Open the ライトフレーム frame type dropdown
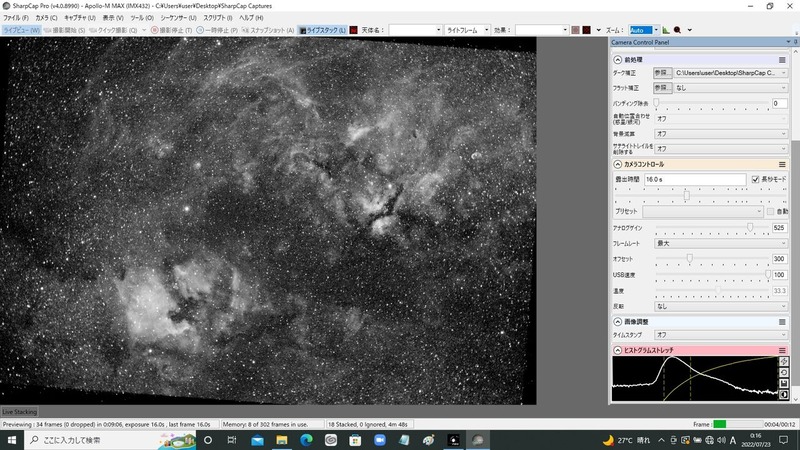Image resolution: width=800 pixels, height=450 pixels. click(x=467, y=30)
